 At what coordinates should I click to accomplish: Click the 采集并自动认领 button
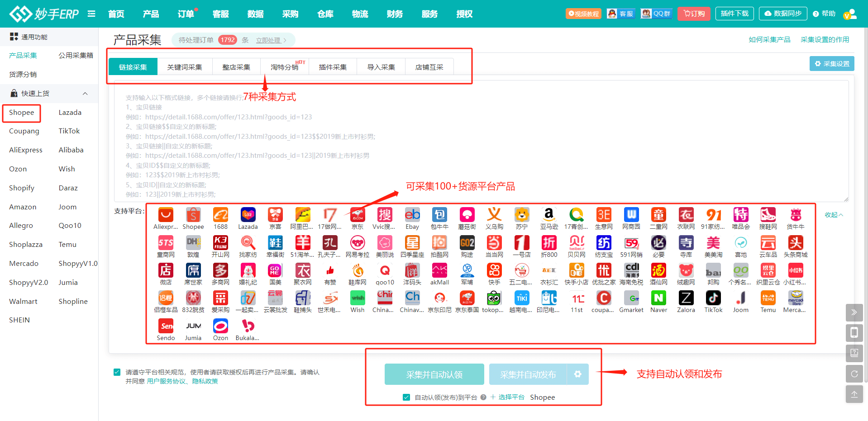[x=434, y=374]
